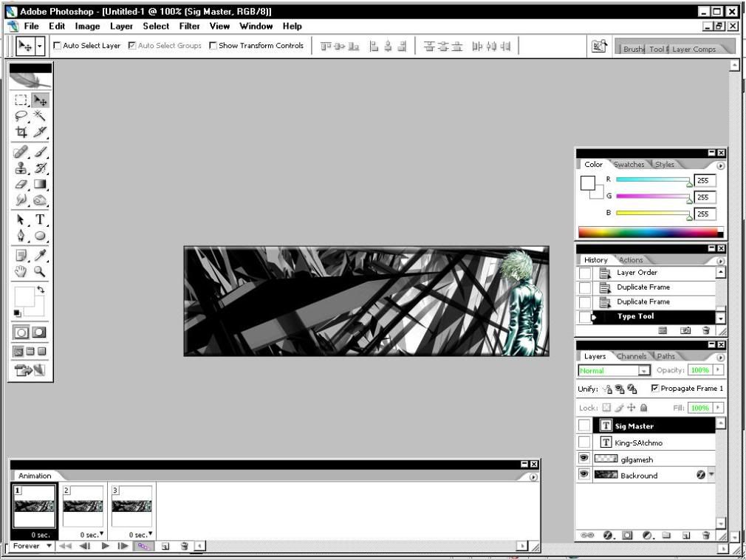
Task: Select the Gradient tool
Action: click(40, 184)
